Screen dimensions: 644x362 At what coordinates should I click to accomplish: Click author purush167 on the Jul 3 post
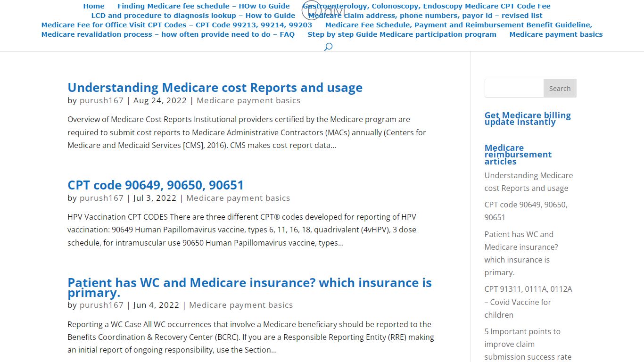coord(101,198)
